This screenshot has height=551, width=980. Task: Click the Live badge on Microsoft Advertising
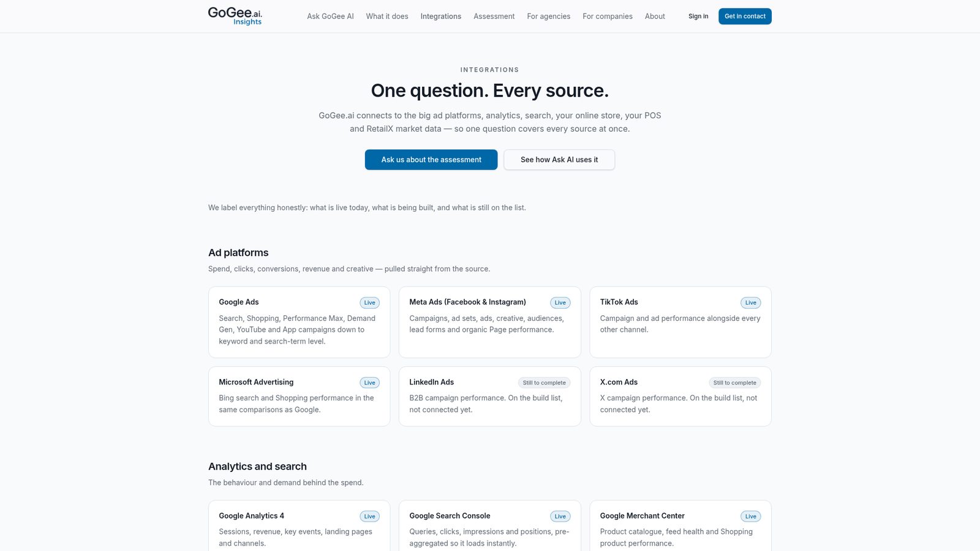click(369, 383)
